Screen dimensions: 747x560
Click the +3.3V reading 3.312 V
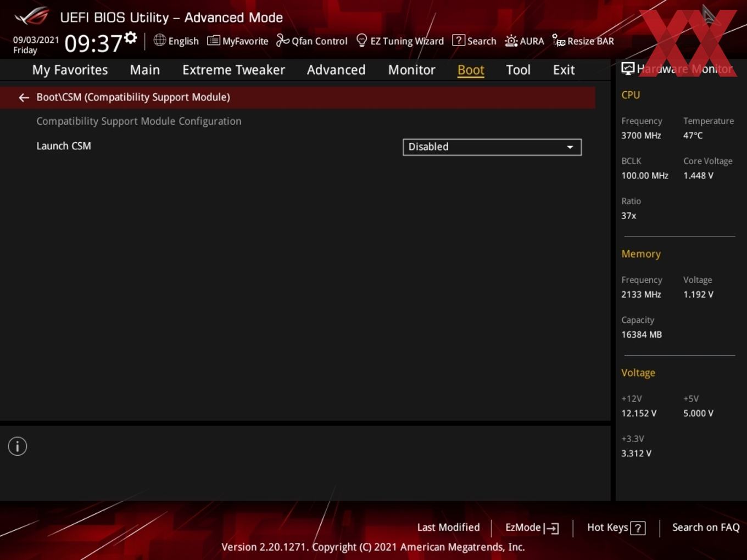[x=636, y=453]
